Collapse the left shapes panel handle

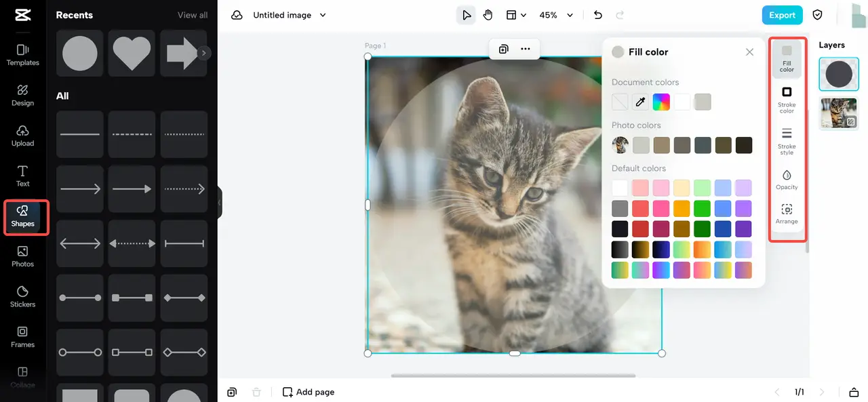[x=220, y=203]
